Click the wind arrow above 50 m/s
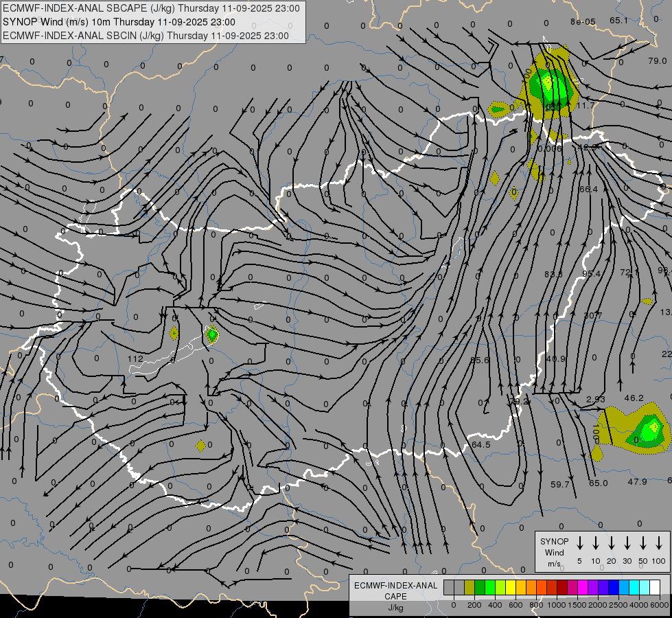The height and width of the screenshot is (618, 672). click(x=643, y=543)
